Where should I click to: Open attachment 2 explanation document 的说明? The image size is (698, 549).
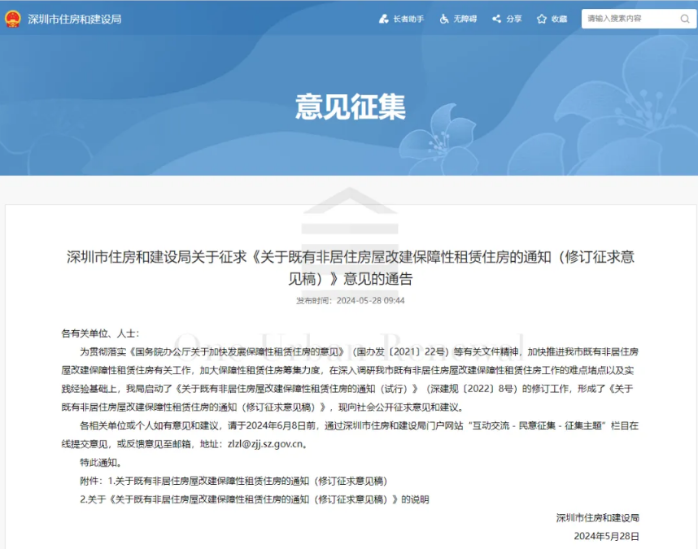tap(258, 498)
